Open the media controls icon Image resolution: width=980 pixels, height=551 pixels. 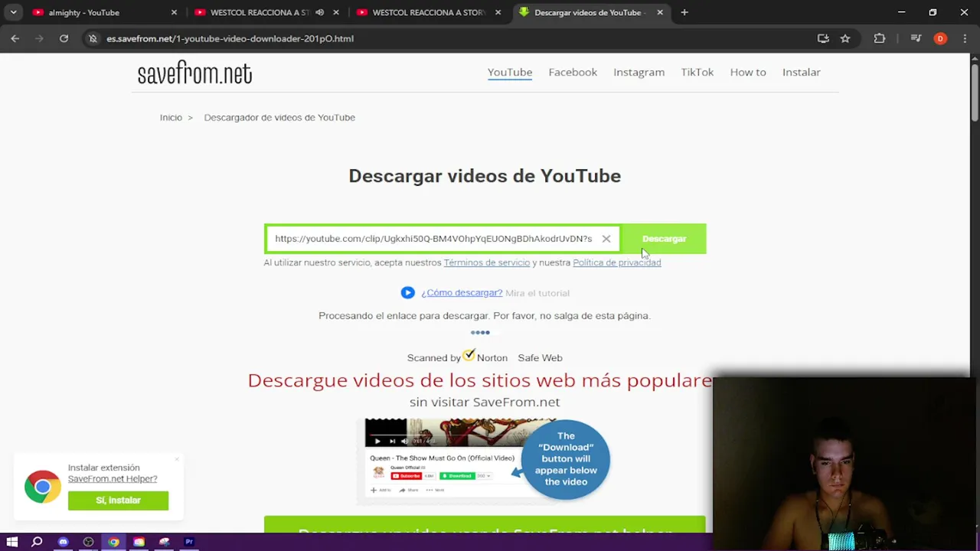(916, 38)
